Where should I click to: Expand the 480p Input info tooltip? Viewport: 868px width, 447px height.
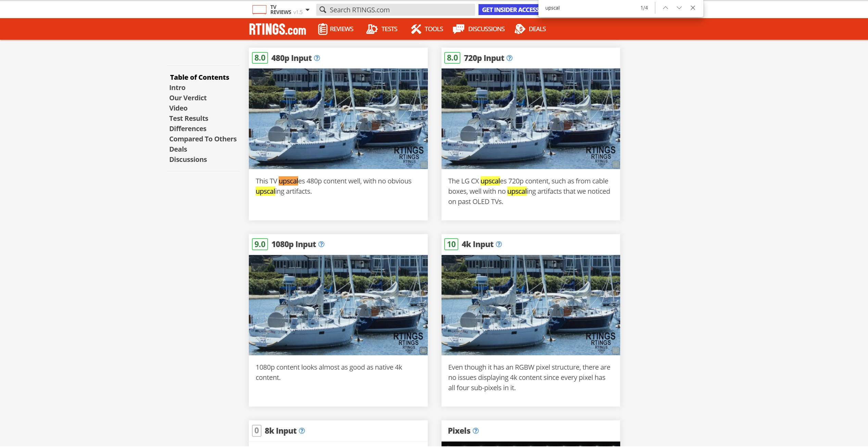(317, 58)
